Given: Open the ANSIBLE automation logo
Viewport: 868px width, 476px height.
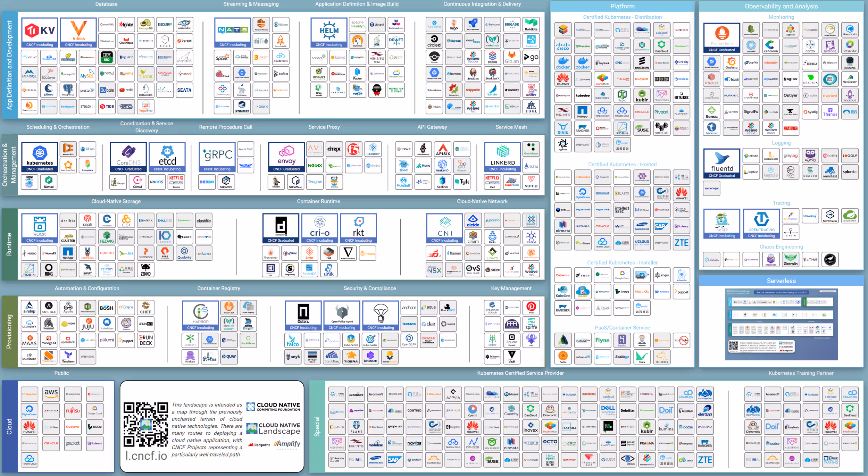Looking at the screenshot, I should pyautogui.click(x=49, y=308).
